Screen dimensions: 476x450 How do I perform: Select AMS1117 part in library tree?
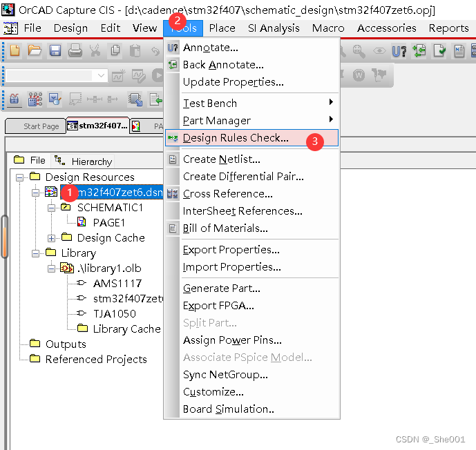[x=117, y=284]
